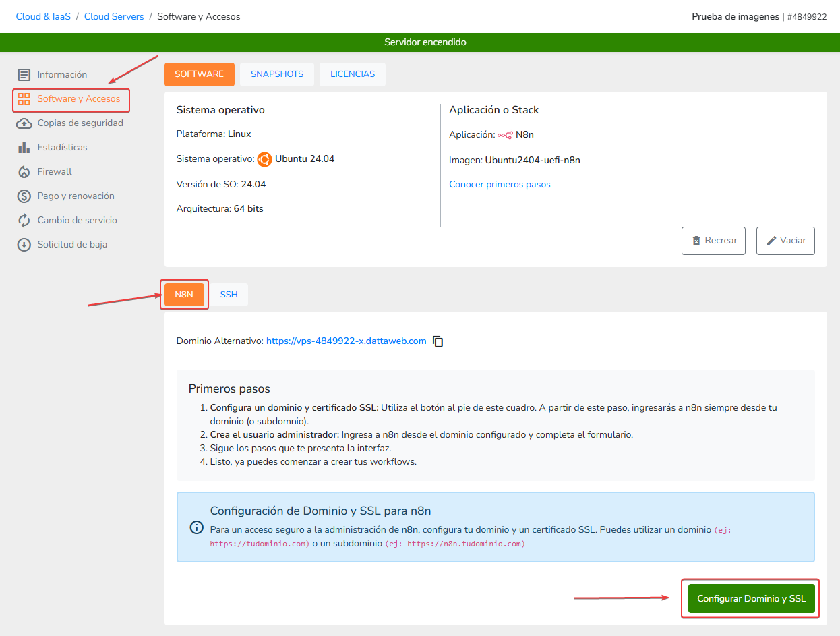Open Solicitud de baja
The width and height of the screenshot is (840, 636).
point(72,245)
